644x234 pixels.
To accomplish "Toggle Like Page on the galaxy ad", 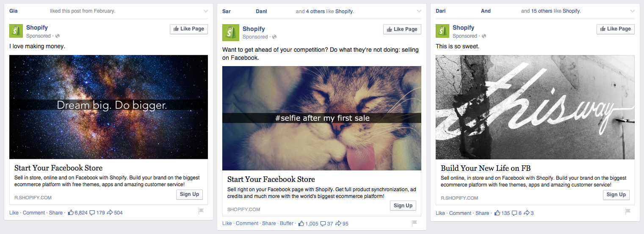I will click(189, 29).
